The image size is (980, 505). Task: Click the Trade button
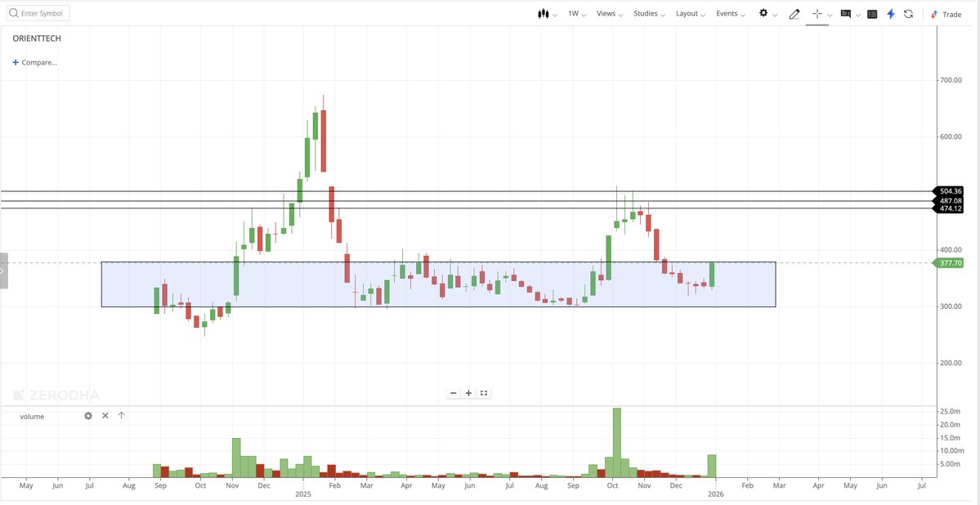click(x=946, y=14)
